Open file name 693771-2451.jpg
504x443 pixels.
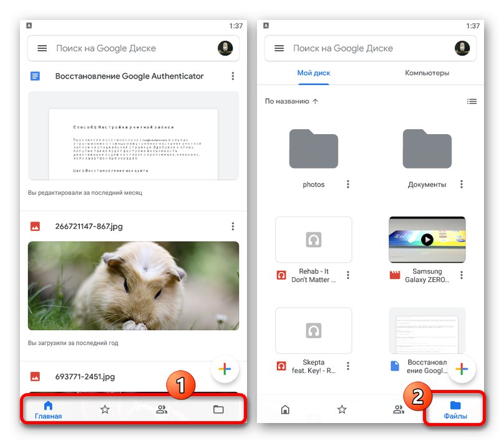click(85, 376)
